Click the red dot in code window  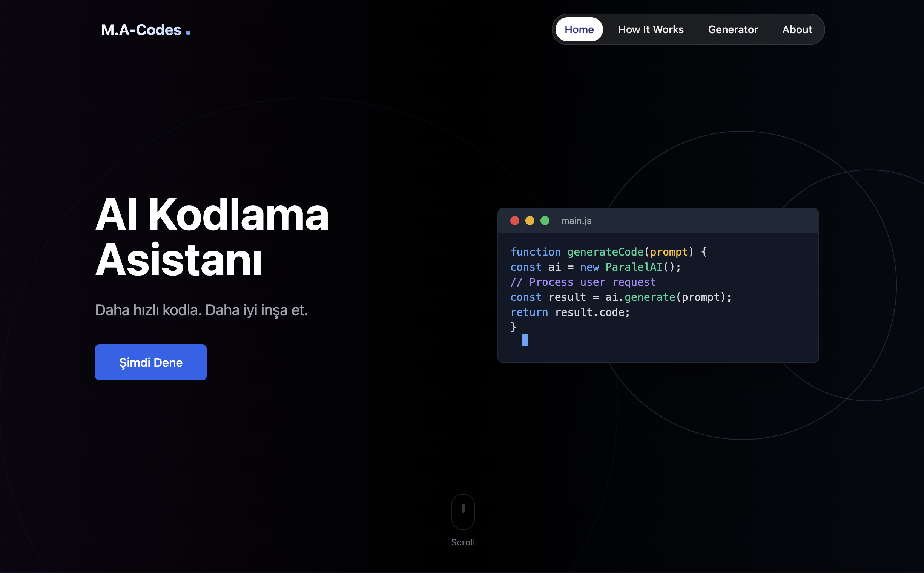[x=514, y=221]
